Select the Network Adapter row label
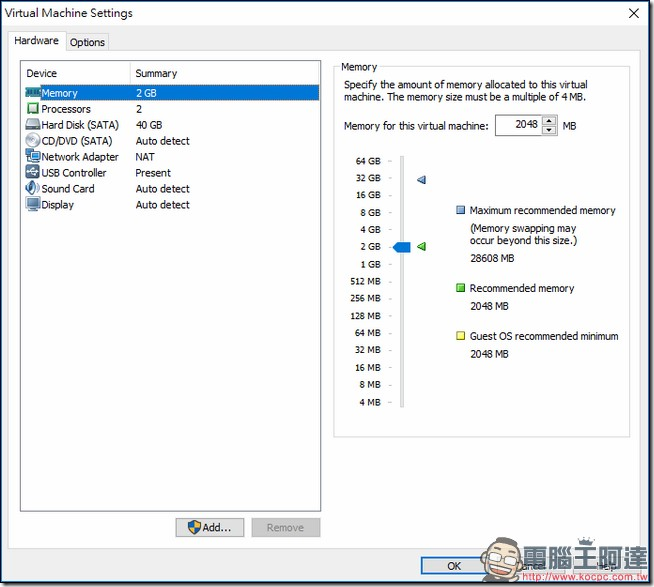Image resolution: width=654 pixels, height=587 pixels. (x=80, y=157)
